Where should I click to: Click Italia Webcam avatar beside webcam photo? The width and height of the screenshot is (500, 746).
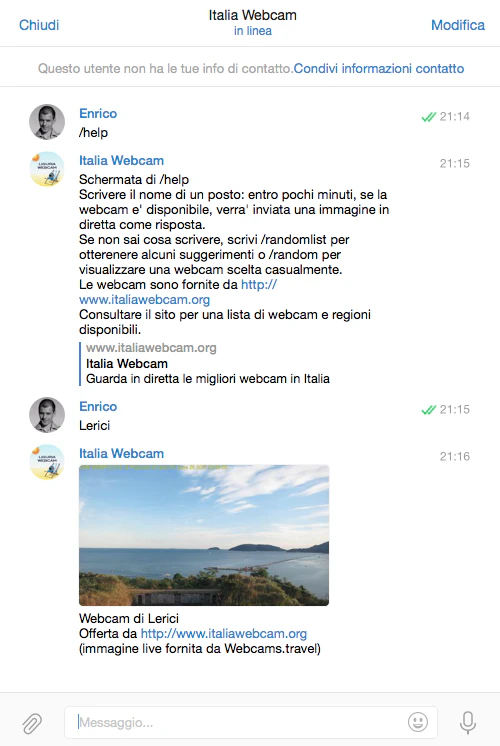tap(47, 462)
